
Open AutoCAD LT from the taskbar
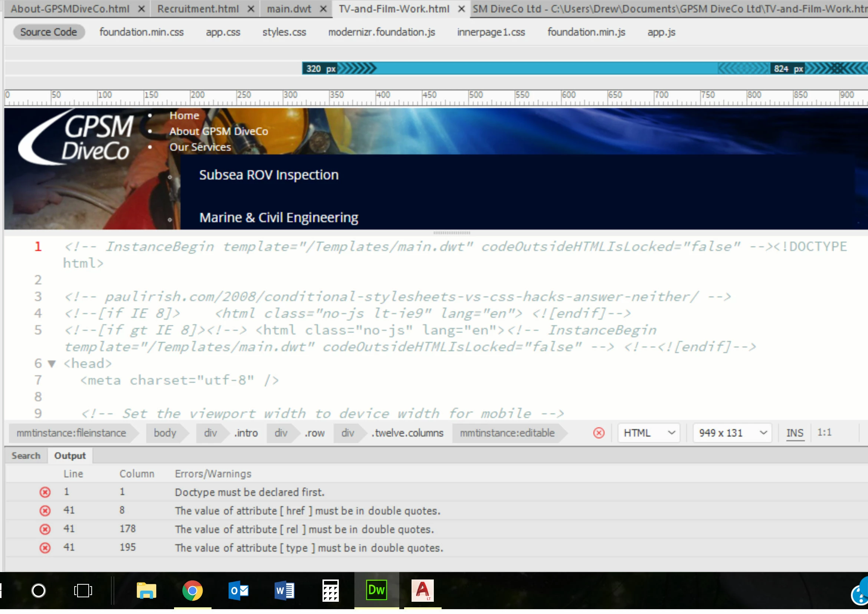click(x=423, y=591)
